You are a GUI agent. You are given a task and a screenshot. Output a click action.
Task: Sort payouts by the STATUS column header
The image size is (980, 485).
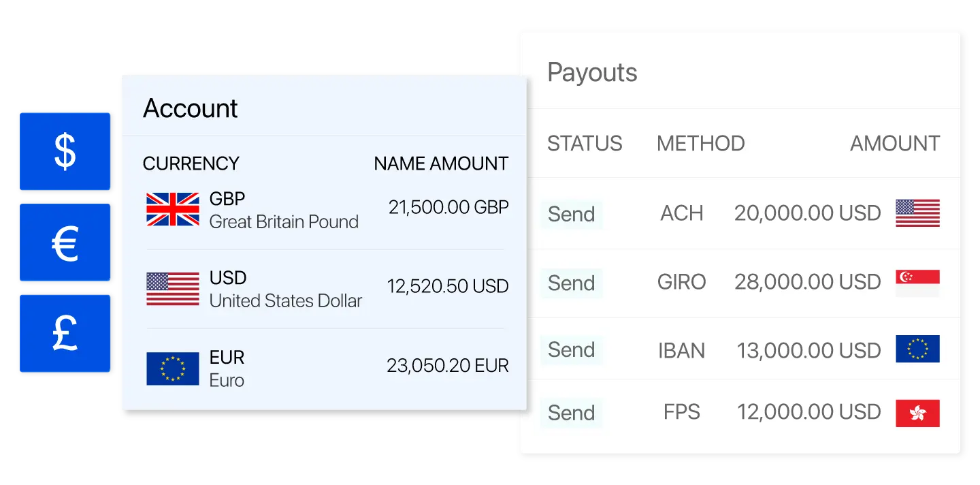[x=585, y=144]
